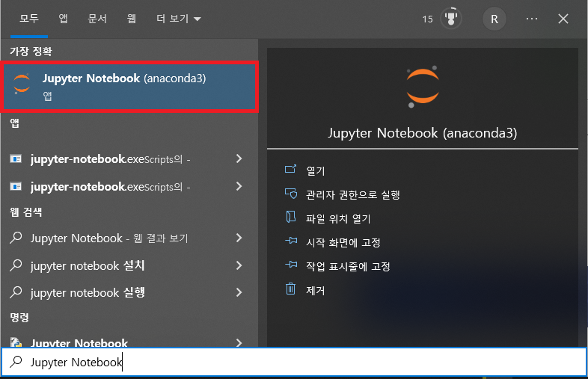Choose 작업 표시줄에 고정
The height and width of the screenshot is (379, 588).
(348, 267)
